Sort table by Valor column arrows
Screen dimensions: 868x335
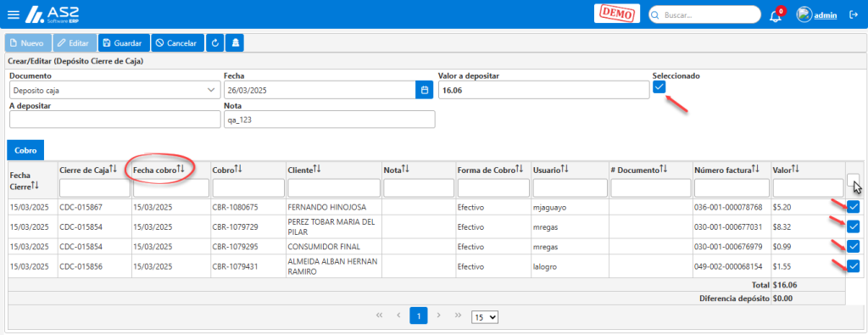[x=795, y=169]
